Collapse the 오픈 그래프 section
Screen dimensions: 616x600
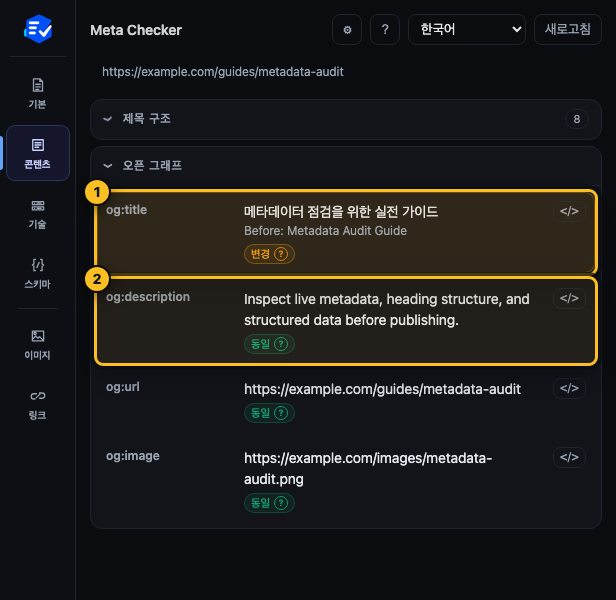(346, 166)
